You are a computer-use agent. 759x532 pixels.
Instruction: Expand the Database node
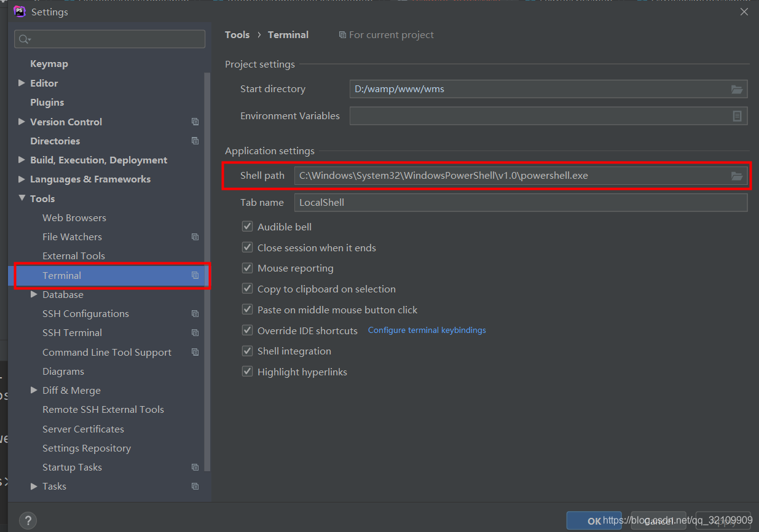tap(34, 294)
